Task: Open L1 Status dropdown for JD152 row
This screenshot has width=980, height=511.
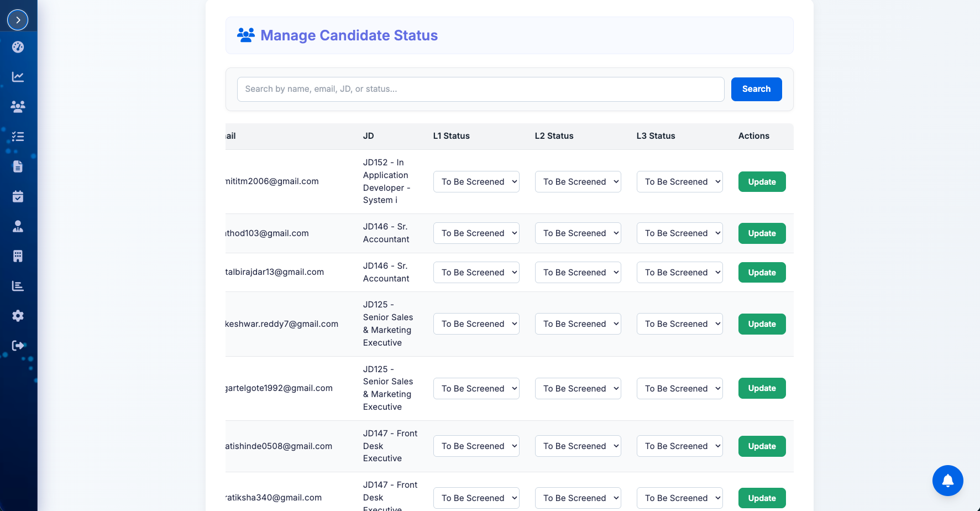Action: click(476, 182)
